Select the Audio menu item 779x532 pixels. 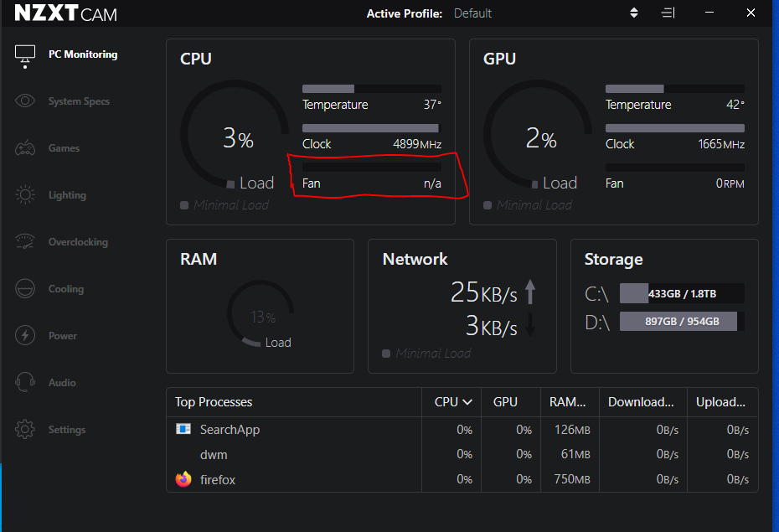(62, 383)
